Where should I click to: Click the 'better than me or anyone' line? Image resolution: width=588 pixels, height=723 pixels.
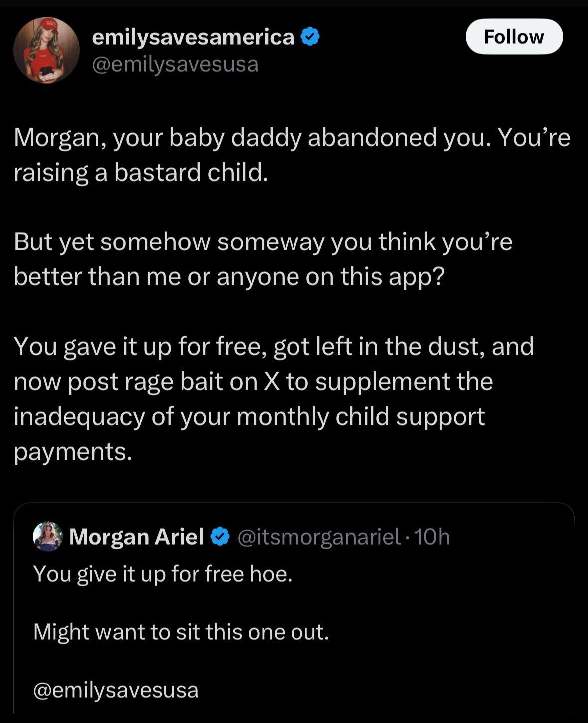229,277
